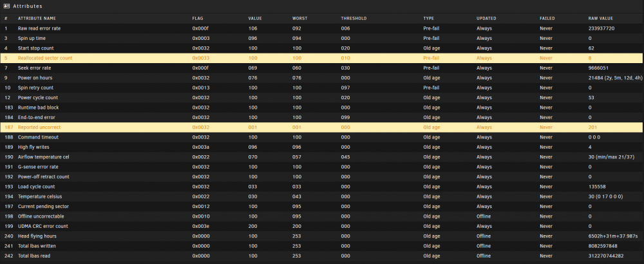Viewport: 644px width, 264px height.
Task: Click the FLAG column header
Action: tap(198, 19)
